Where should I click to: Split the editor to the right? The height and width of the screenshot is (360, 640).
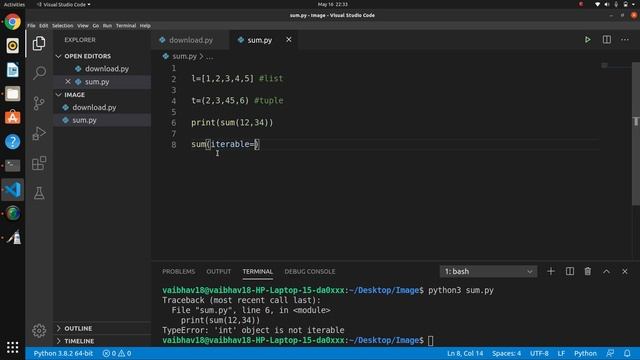pos(607,40)
